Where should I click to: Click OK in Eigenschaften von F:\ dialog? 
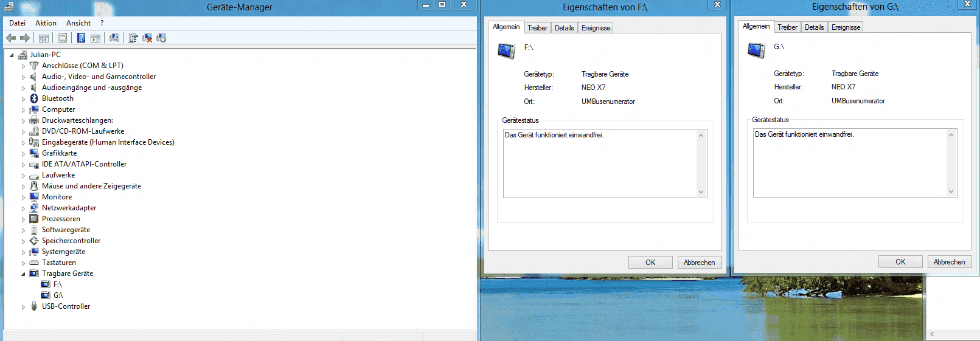click(x=650, y=263)
